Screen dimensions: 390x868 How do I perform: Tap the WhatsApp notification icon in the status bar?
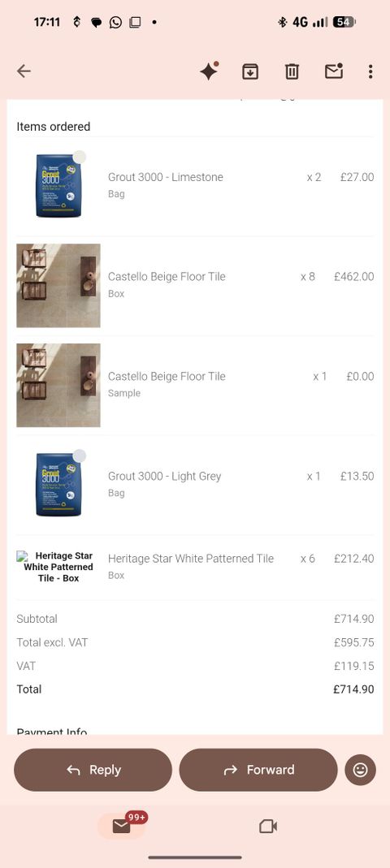coord(115,22)
